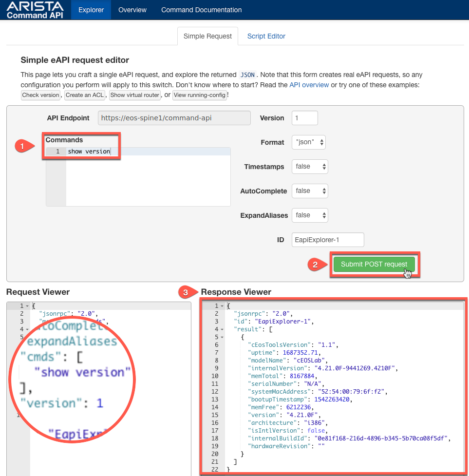Open the Format dropdown
The height and width of the screenshot is (476, 469).
pyautogui.click(x=309, y=142)
